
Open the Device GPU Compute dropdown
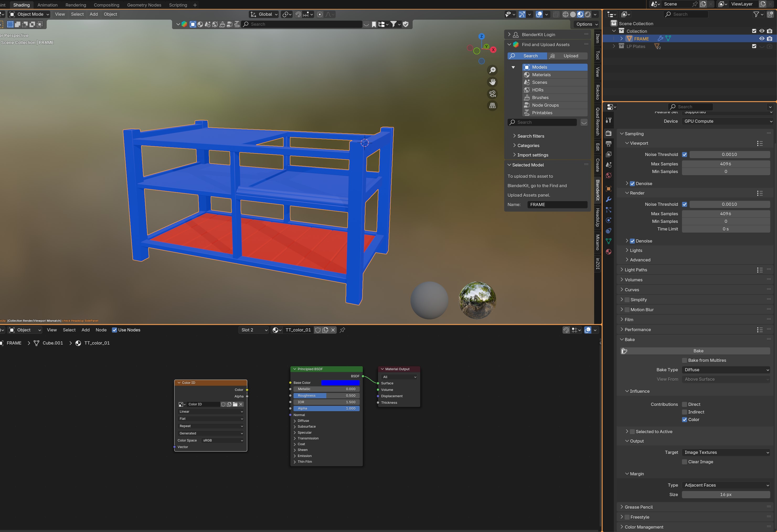click(727, 121)
